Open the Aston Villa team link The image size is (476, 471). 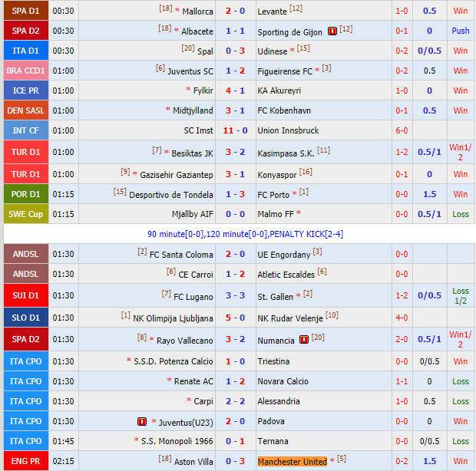(193, 463)
